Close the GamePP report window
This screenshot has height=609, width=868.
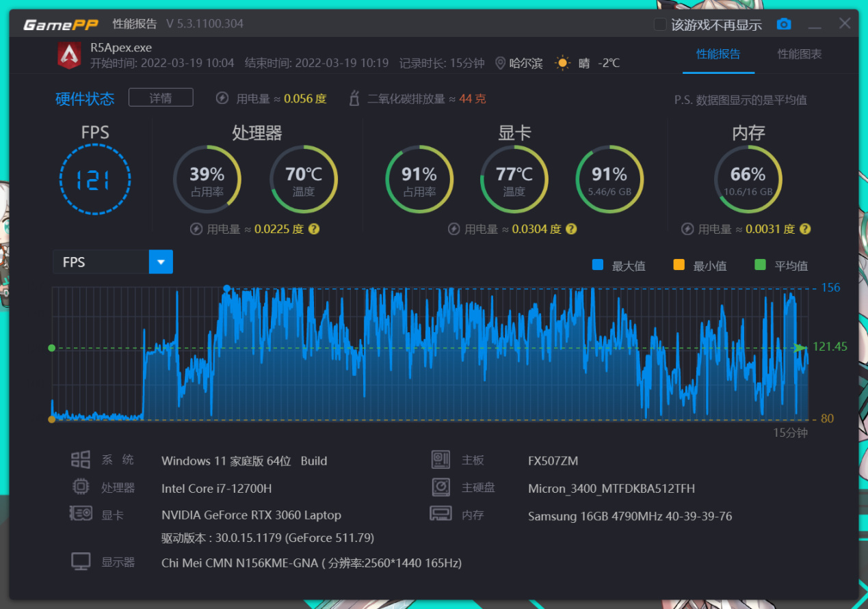click(x=845, y=24)
